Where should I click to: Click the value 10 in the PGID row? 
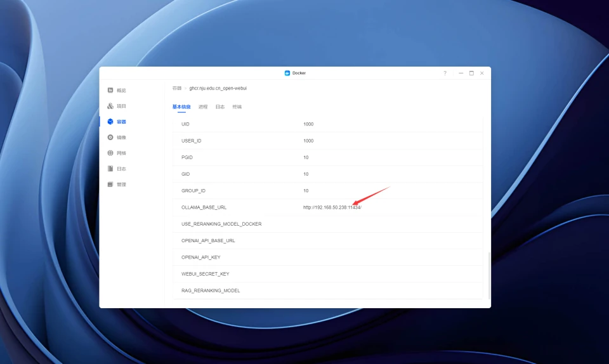pos(306,157)
